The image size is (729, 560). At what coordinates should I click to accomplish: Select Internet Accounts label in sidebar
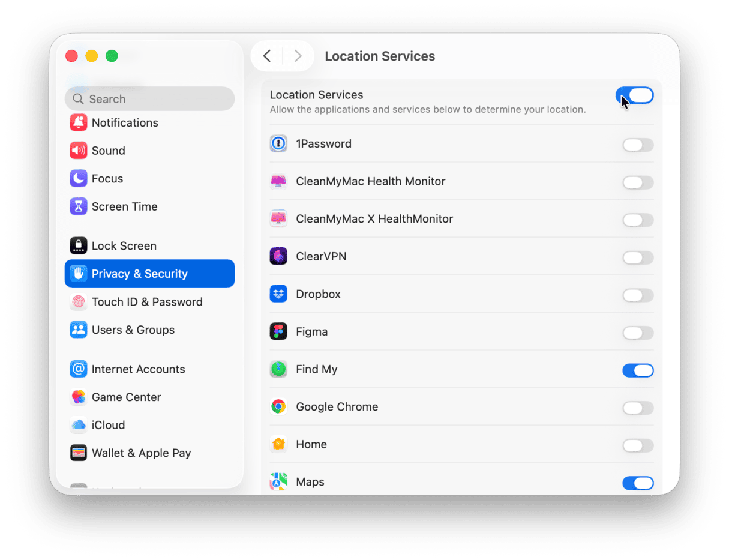(x=139, y=369)
